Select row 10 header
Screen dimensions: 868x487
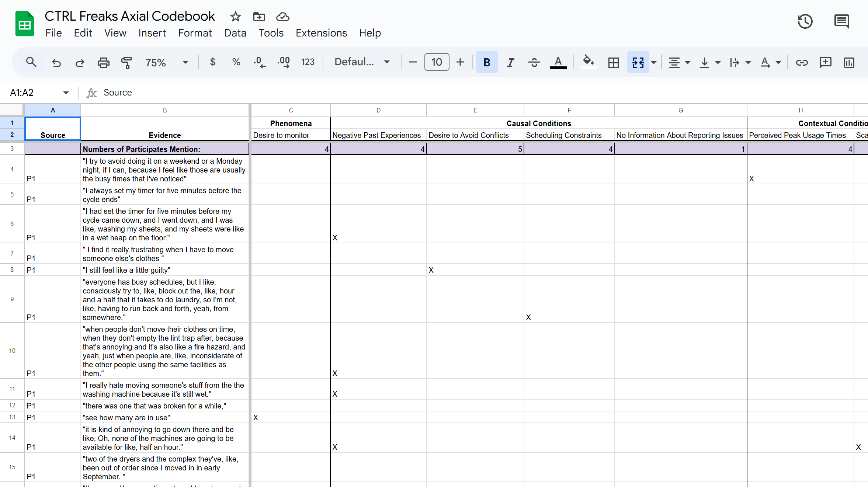pos(12,351)
